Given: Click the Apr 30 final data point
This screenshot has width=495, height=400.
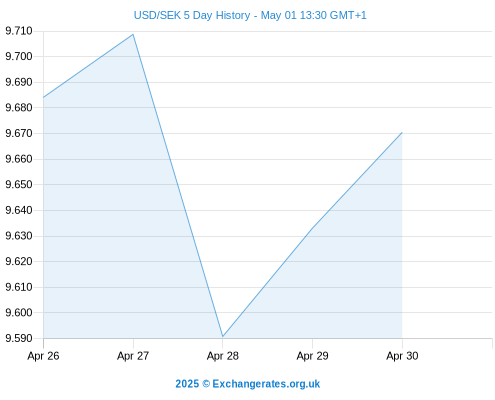Looking at the screenshot, I should tap(402, 133).
